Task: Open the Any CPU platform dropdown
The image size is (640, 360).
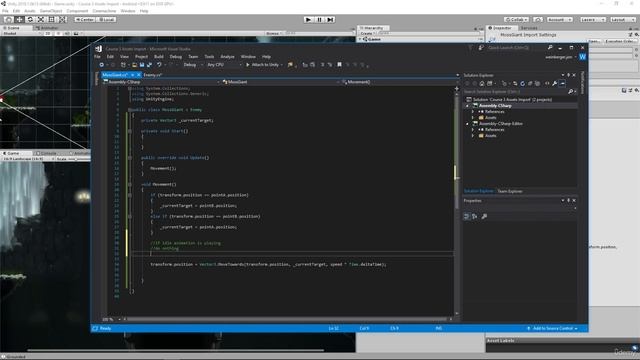Action: (x=224, y=65)
